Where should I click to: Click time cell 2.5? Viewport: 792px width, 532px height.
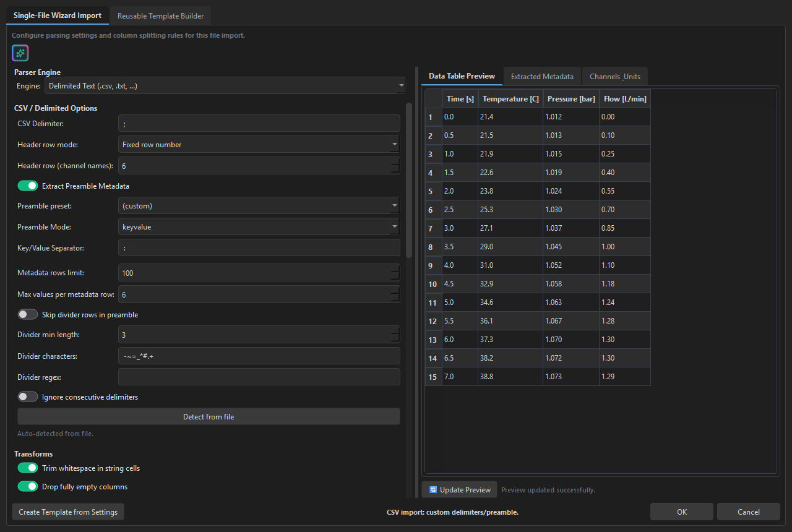(x=460, y=210)
